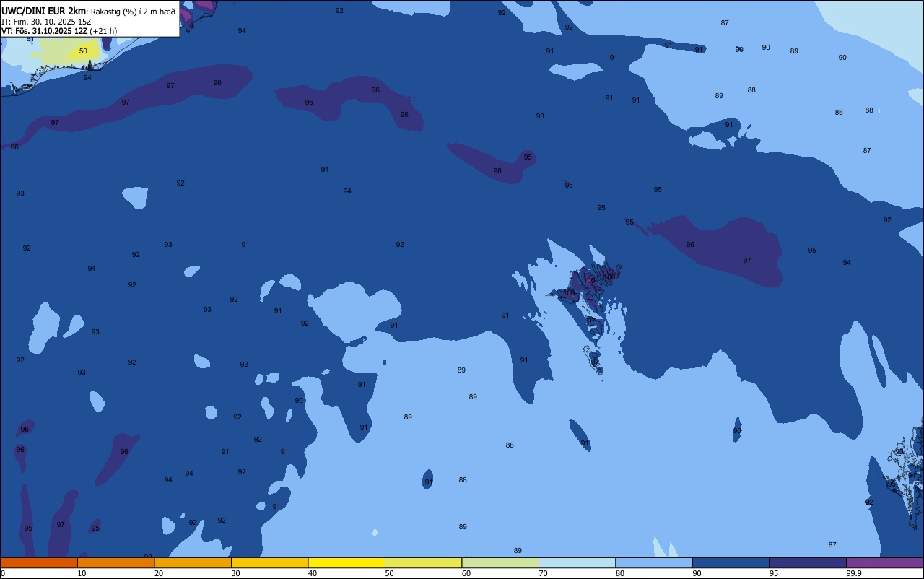This screenshot has width=924, height=579.
Task: Click the 'Rakastig (%) í 2 m hæð' label
Action: [x=133, y=11]
